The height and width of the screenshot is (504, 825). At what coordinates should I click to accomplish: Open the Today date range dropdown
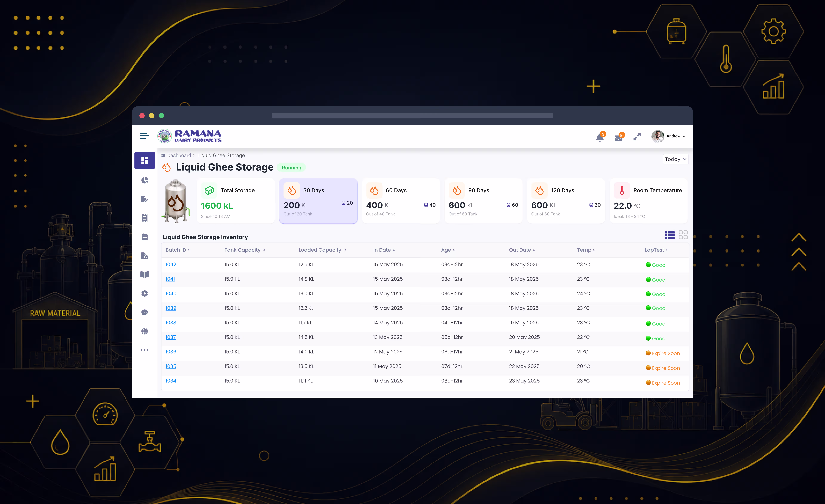coord(675,159)
